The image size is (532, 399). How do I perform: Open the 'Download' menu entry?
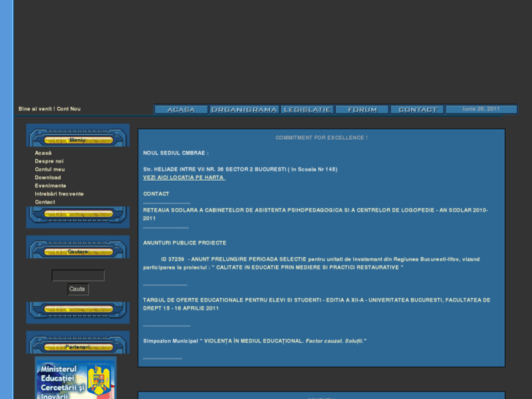[48, 178]
